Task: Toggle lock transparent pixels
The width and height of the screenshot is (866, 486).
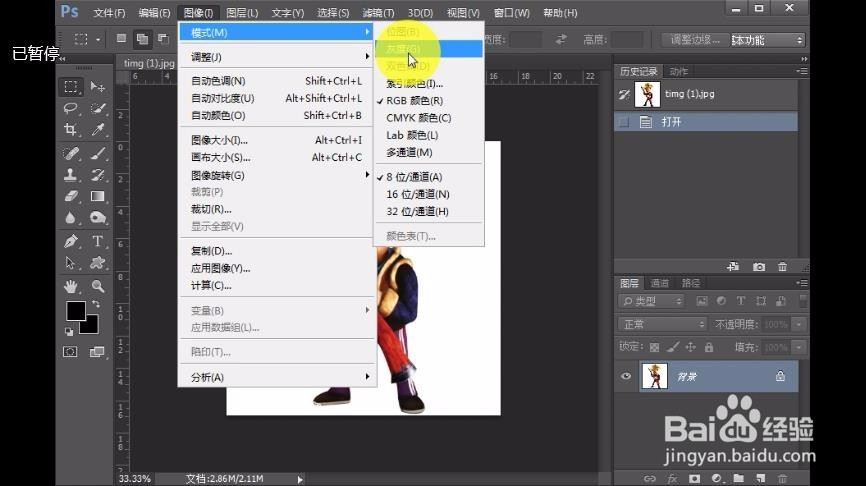Action: click(x=654, y=347)
